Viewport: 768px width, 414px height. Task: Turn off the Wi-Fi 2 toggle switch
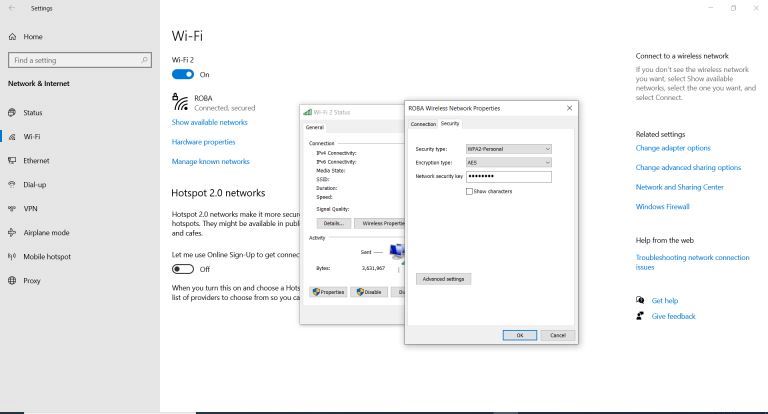[183, 74]
